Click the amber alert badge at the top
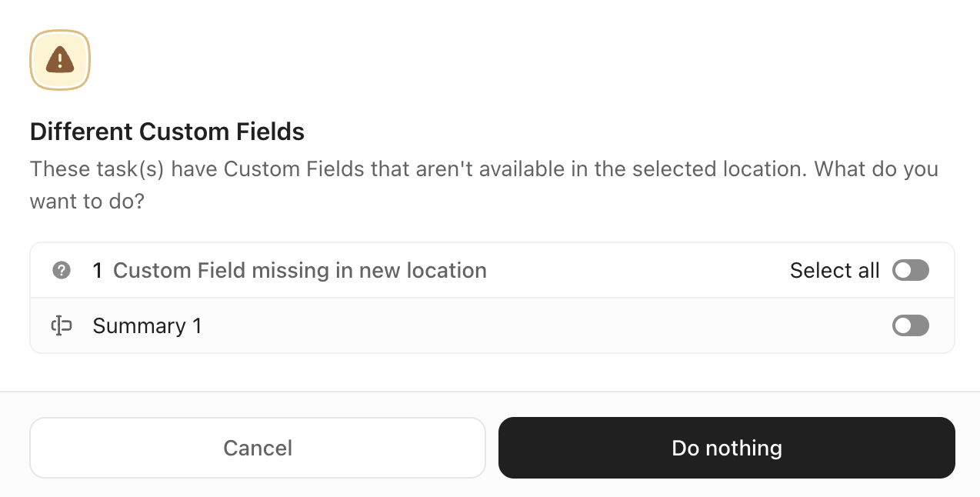 [x=59, y=59]
